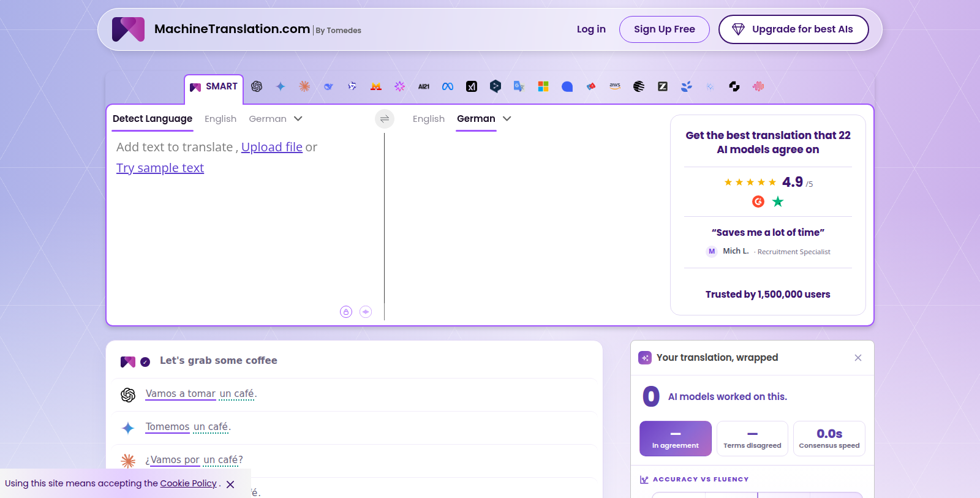Click the checkmark badge beside Let's grab some coffee
The height and width of the screenshot is (498, 980).
click(145, 362)
